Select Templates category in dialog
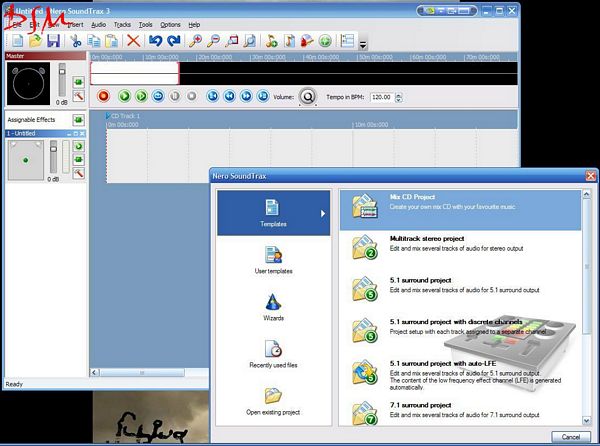The height and width of the screenshot is (446, 600). coord(273,213)
